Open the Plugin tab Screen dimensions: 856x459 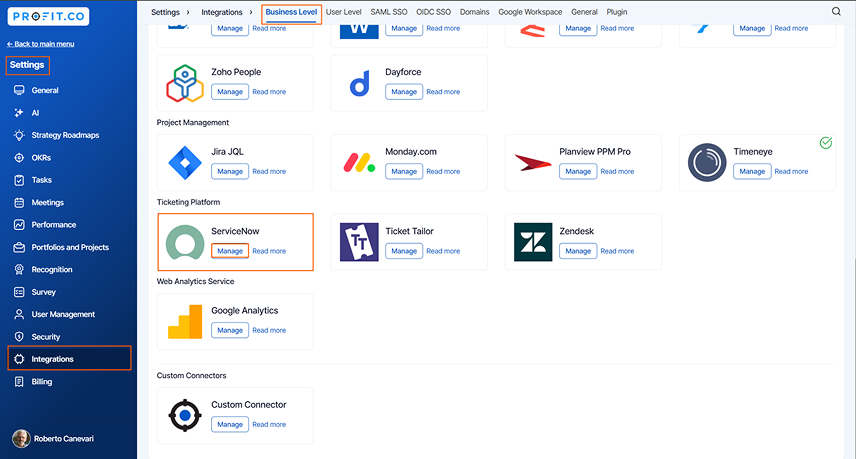coord(617,12)
